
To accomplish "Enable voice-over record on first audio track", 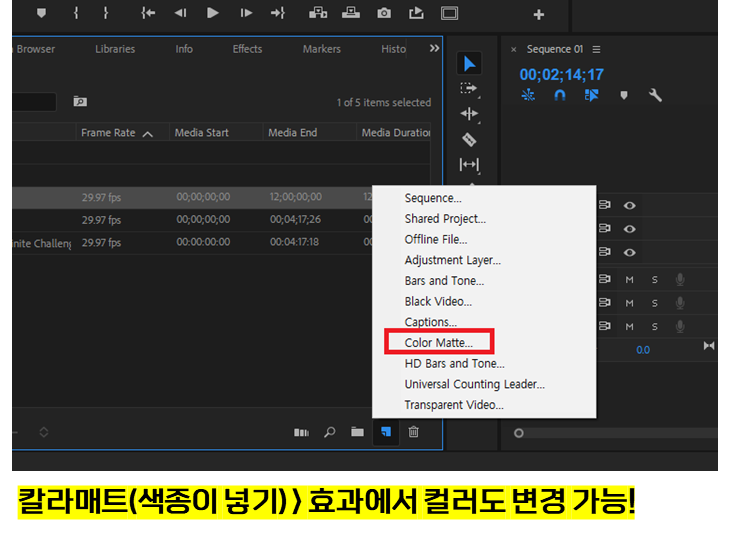I will tap(680, 280).
